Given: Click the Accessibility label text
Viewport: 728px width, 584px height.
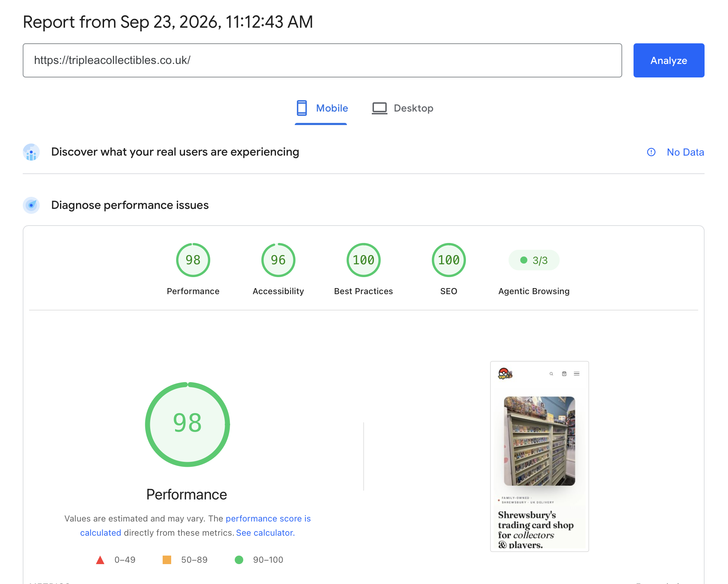Looking at the screenshot, I should pyautogui.click(x=278, y=291).
